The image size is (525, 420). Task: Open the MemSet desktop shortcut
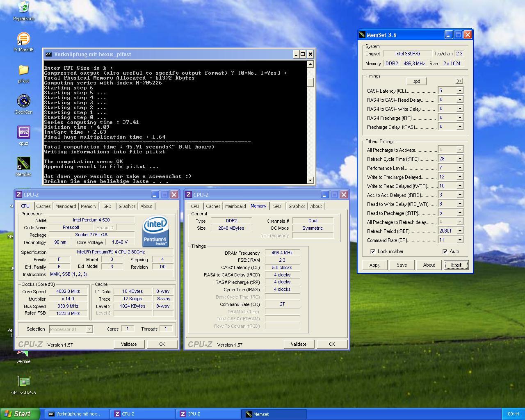(23, 167)
